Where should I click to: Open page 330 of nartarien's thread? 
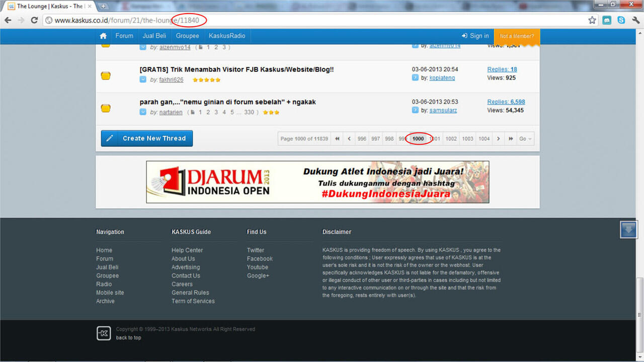coord(249,112)
